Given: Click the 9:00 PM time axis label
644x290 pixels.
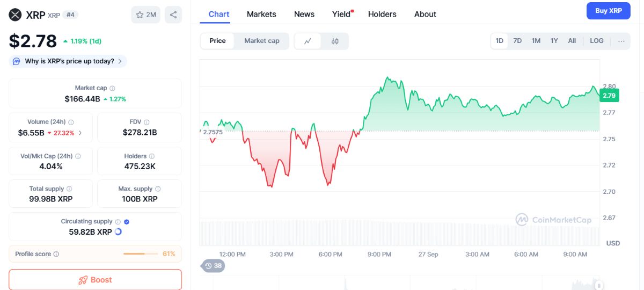Looking at the screenshot, I should tap(379, 254).
